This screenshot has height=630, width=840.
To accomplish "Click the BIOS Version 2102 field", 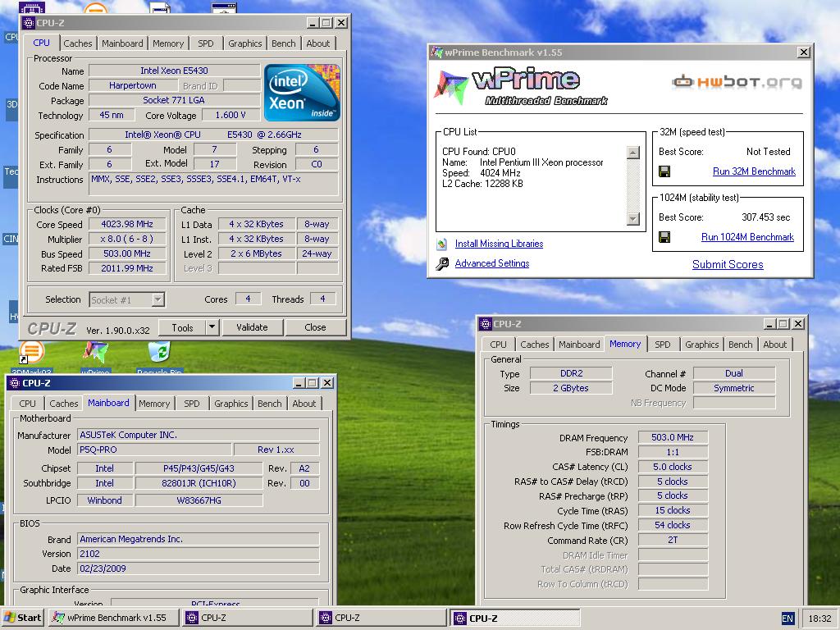I will tap(199, 554).
